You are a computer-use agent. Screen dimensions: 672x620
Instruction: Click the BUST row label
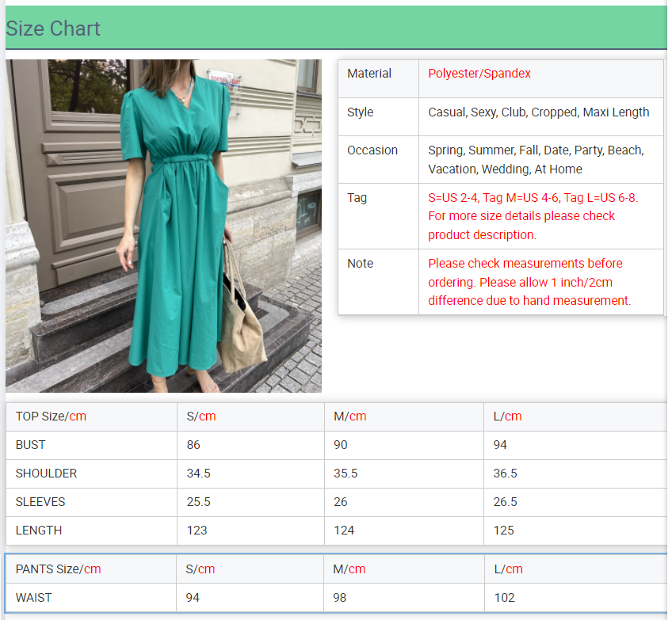coord(27,445)
